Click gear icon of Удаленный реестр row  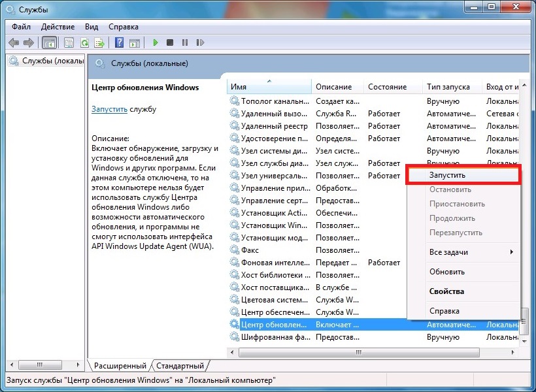tap(235, 126)
